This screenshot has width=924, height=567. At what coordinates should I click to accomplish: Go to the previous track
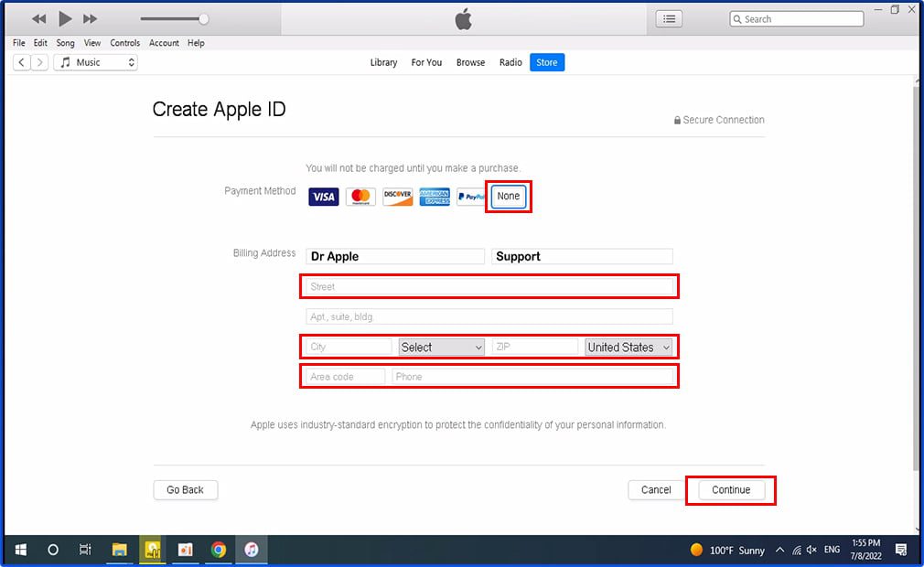tap(39, 19)
